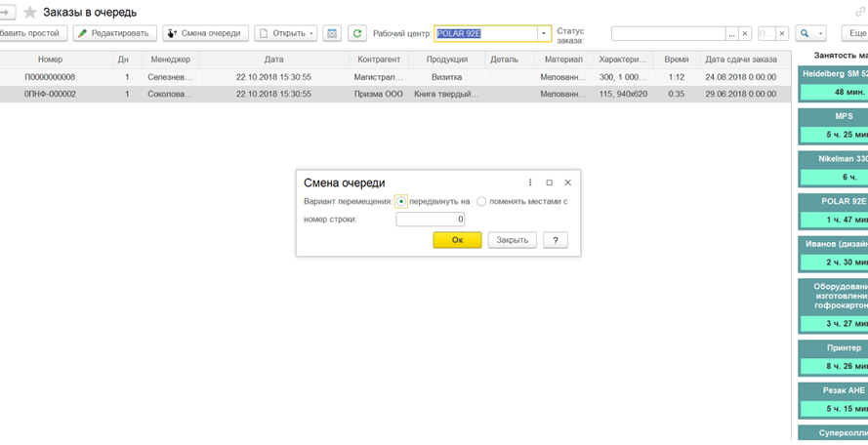This screenshot has width=868, height=445.
Task: Click the ellipsis selector of Статус заказа
Action: point(731,33)
